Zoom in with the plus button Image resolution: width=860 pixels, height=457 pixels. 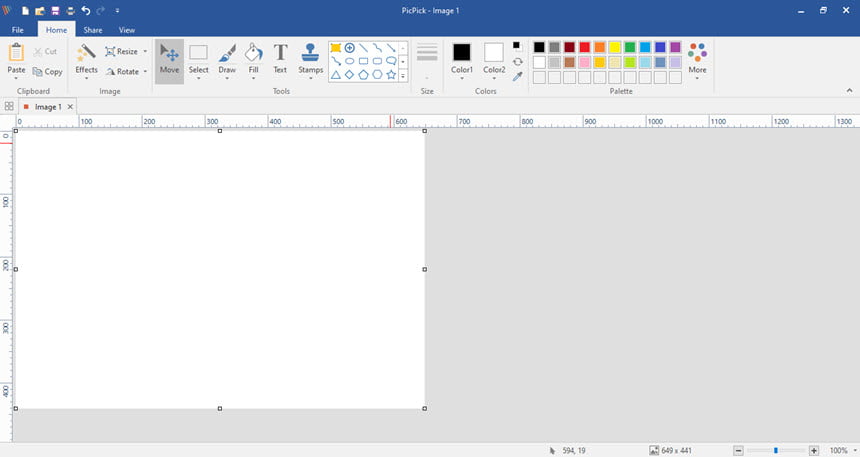pos(814,450)
